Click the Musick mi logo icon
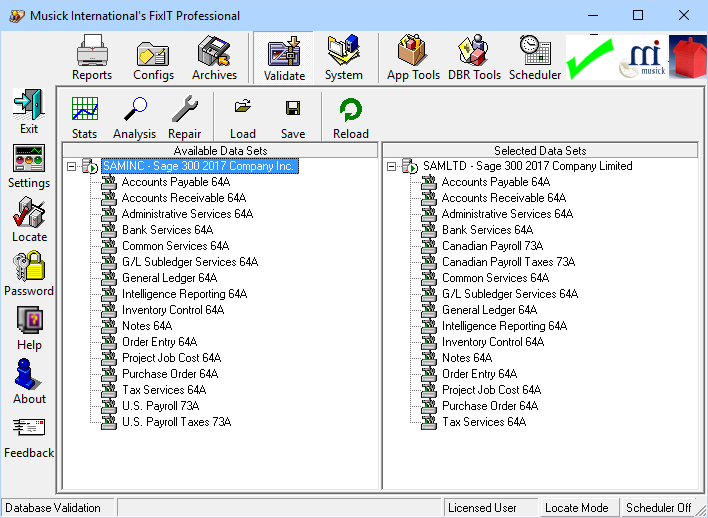The width and height of the screenshot is (708, 518). pos(643,58)
